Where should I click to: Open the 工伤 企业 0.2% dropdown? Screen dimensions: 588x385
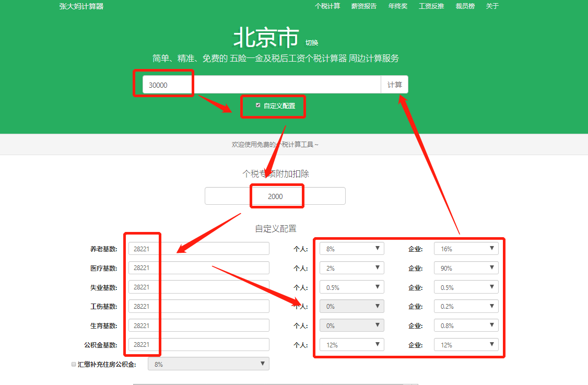pos(466,306)
